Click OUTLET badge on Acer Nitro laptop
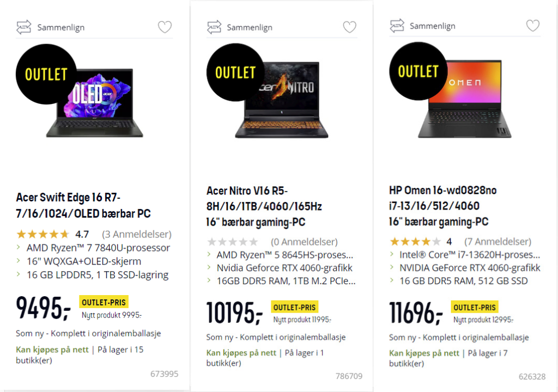The height and width of the screenshot is (392, 558). [235, 72]
